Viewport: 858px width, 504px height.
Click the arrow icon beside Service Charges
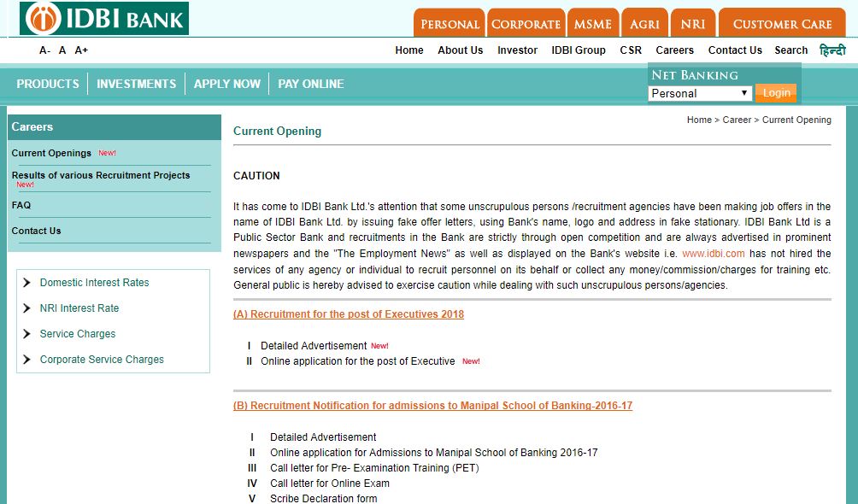pos(27,334)
